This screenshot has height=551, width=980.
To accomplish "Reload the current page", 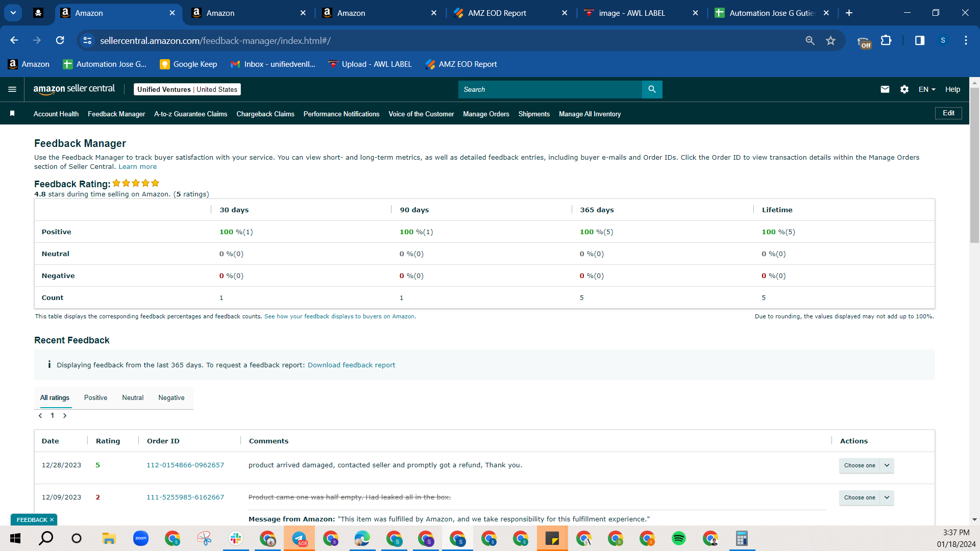I will point(60,40).
